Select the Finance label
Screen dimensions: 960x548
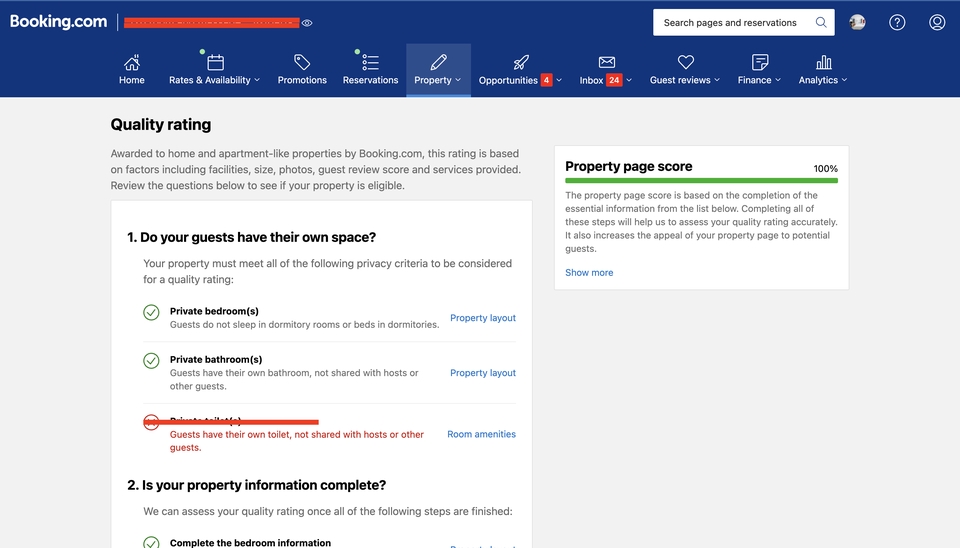coord(754,80)
